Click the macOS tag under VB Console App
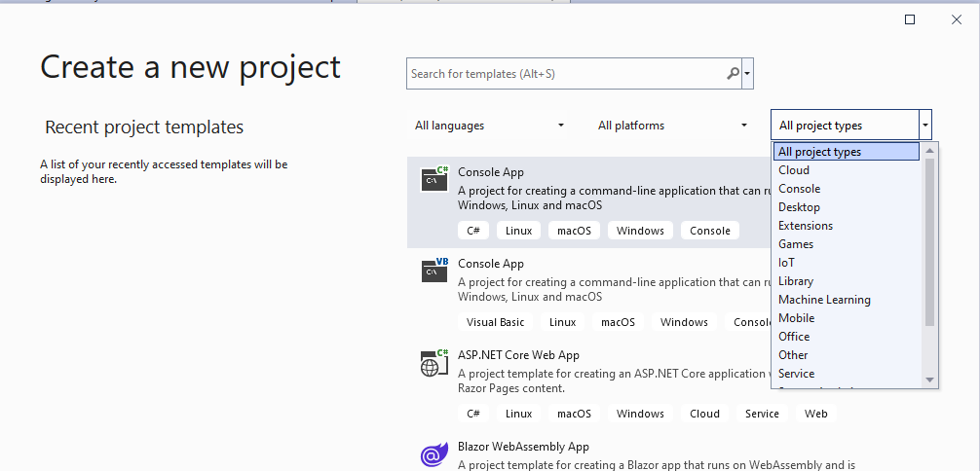This screenshot has height=471, width=980. click(619, 322)
